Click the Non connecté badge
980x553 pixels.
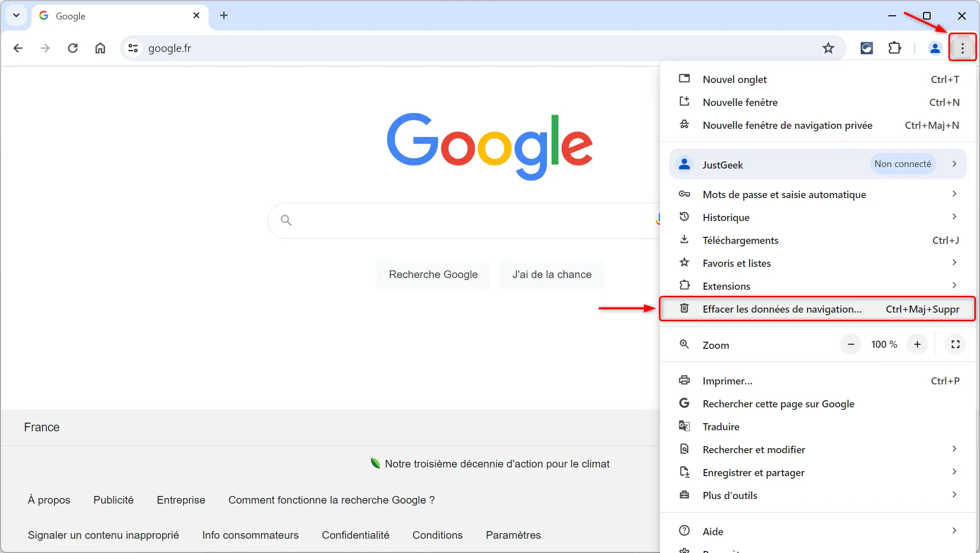click(903, 164)
